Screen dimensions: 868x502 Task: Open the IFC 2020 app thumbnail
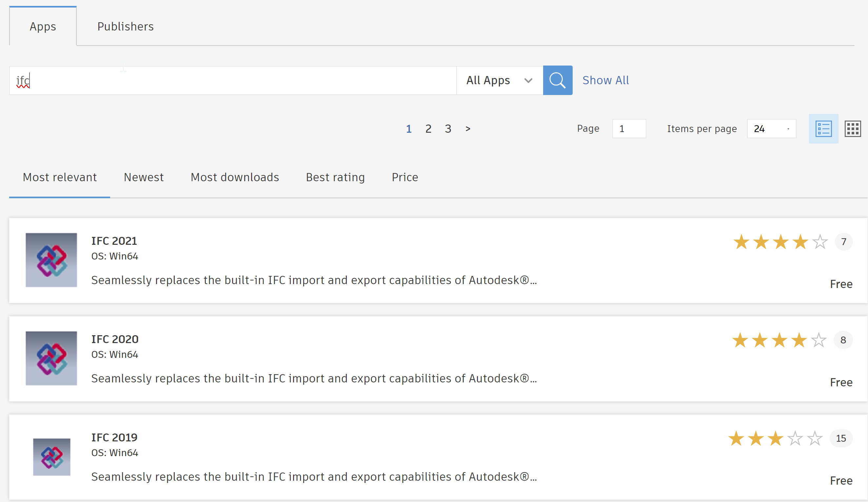point(51,358)
